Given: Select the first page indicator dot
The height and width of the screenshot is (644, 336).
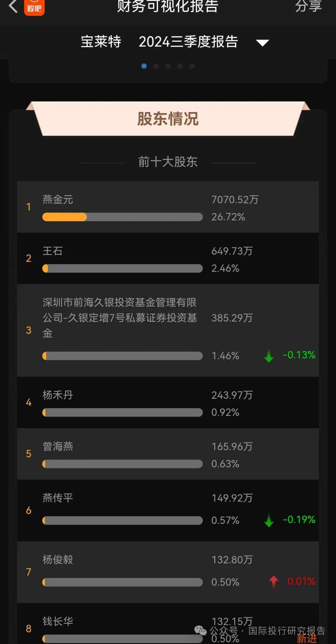Looking at the screenshot, I should (144, 66).
